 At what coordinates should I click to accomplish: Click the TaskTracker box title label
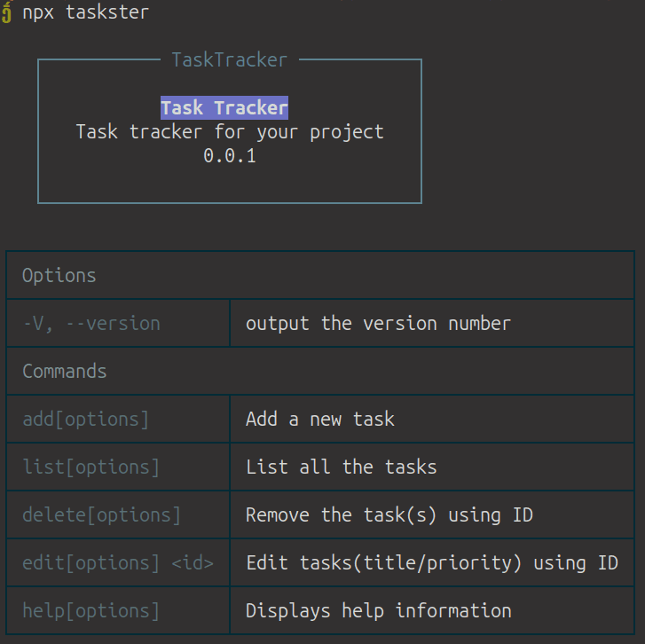(229, 60)
